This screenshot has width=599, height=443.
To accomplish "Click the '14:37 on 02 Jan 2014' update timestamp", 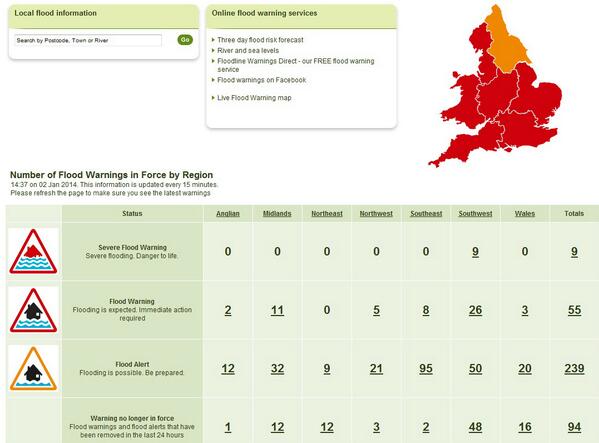I will (44, 184).
